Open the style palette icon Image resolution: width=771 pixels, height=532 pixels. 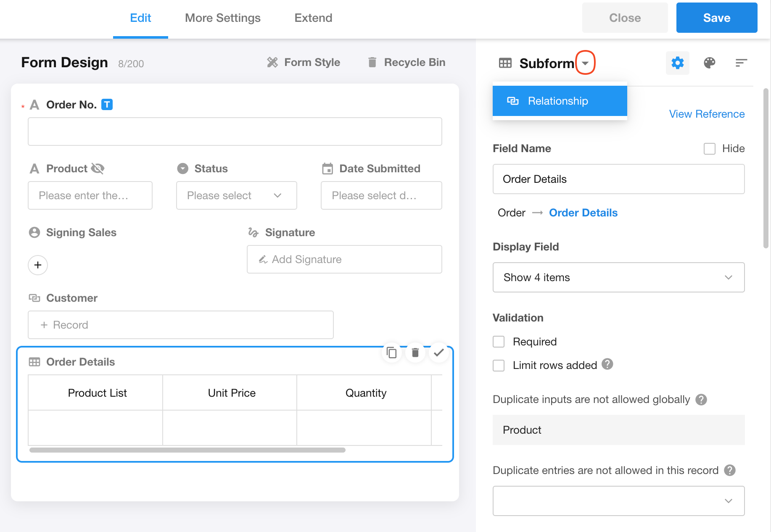[709, 63]
